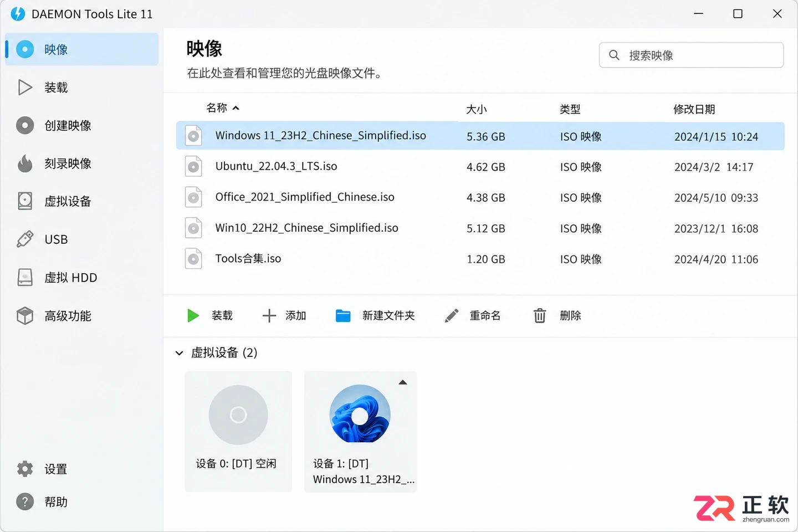Viewport: 798px width, 532px height.
Task: Open the 刻录映像 flame icon
Action: tap(25, 163)
